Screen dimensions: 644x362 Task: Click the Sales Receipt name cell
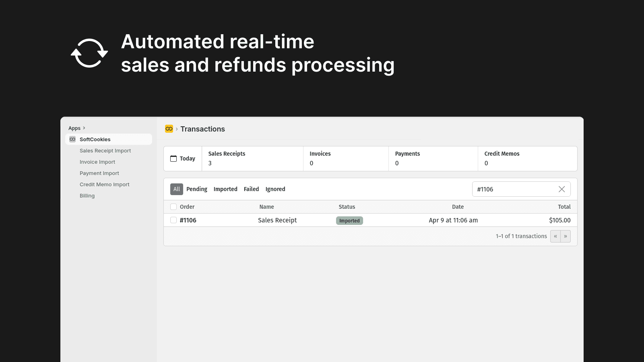[277, 220]
